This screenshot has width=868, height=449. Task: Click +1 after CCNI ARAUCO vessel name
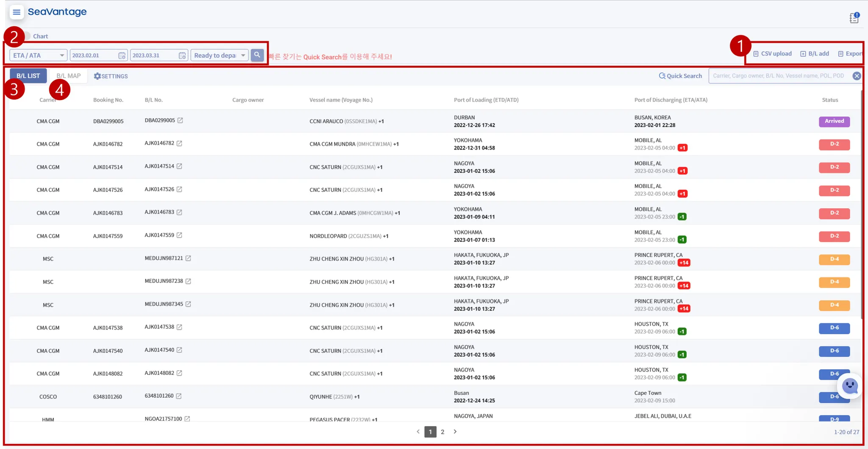pos(381,121)
